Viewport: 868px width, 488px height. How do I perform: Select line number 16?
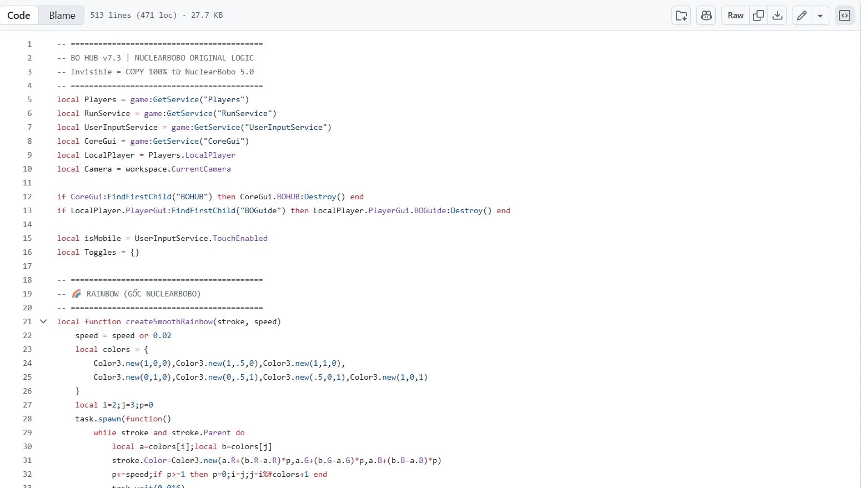(27, 252)
